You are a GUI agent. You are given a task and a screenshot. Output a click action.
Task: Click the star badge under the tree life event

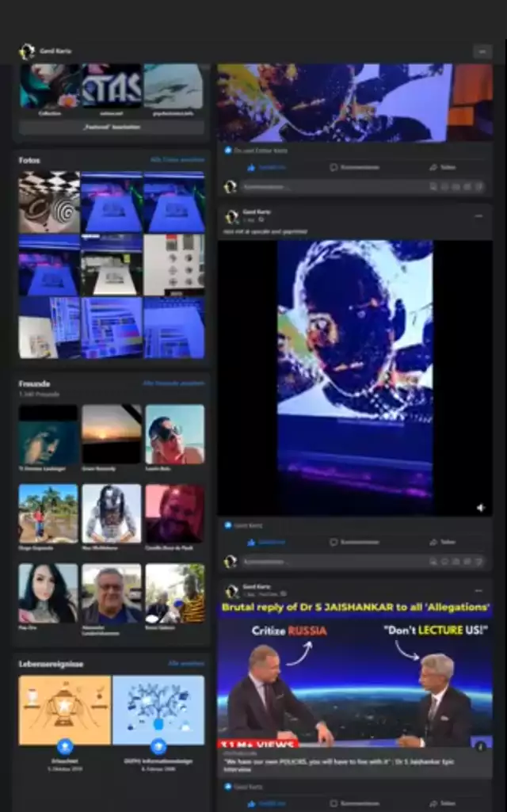point(158,747)
